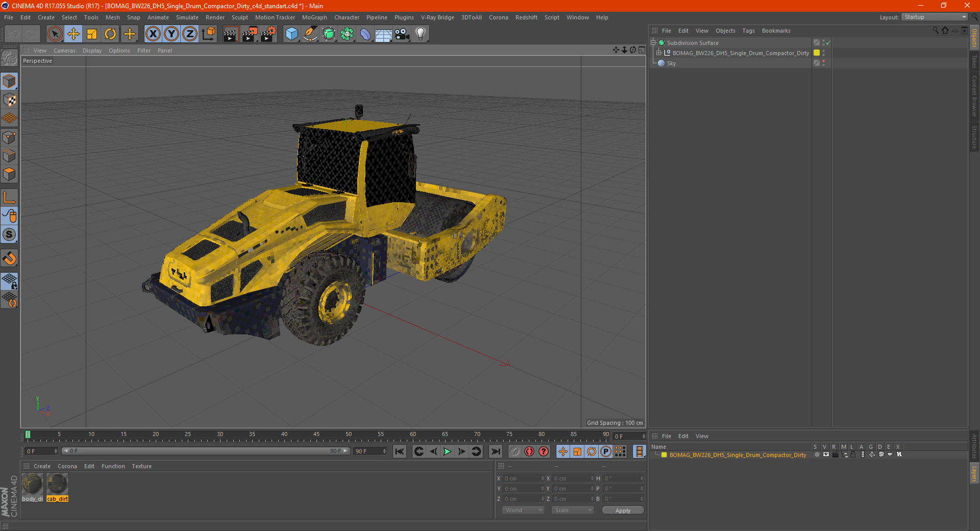Open the Takes side tab

(974, 62)
